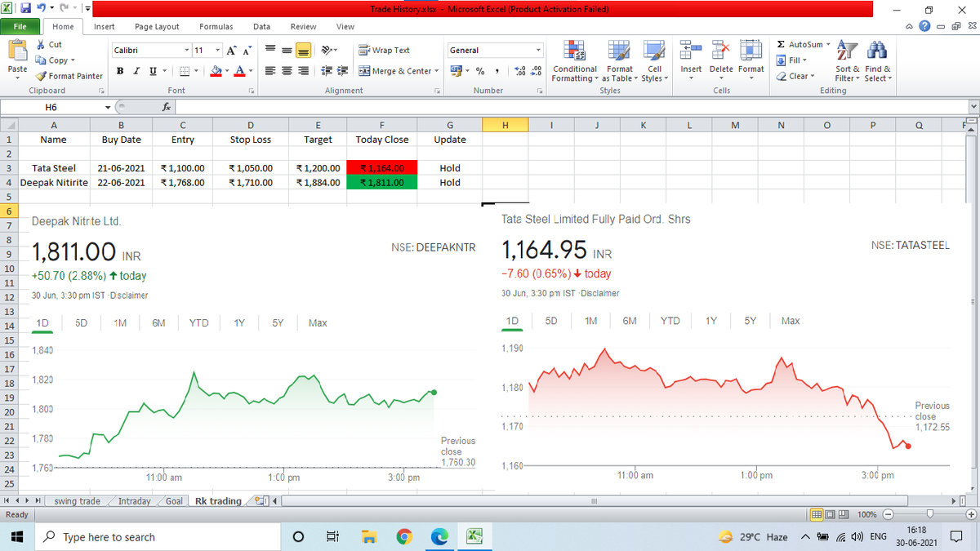Click the Cut command
Viewport: 980px width, 551px height.
tap(49, 45)
